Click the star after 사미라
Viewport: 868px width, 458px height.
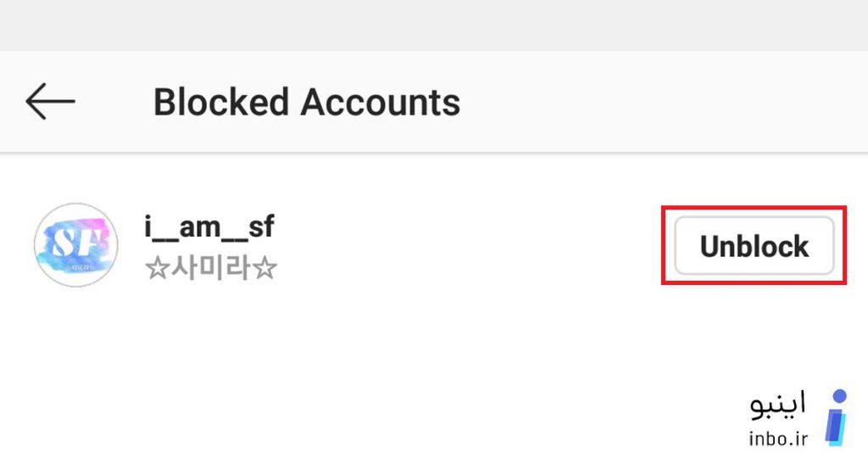pyautogui.click(x=264, y=269)
